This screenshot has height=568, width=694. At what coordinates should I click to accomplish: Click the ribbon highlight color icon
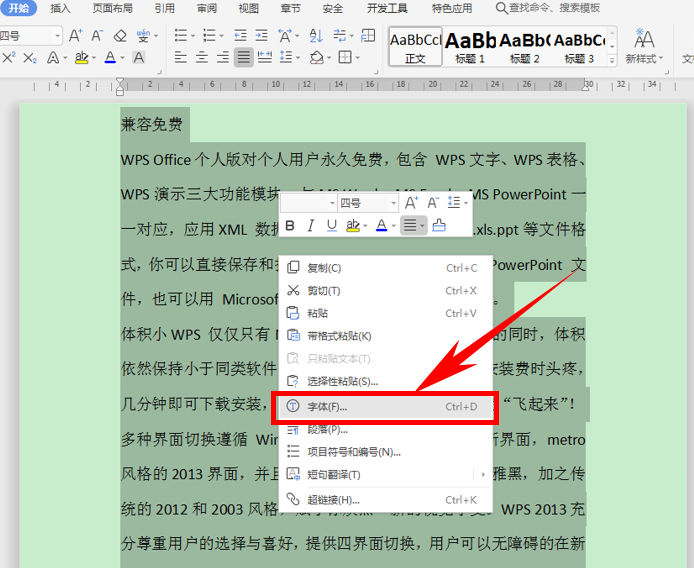point(81,58)
